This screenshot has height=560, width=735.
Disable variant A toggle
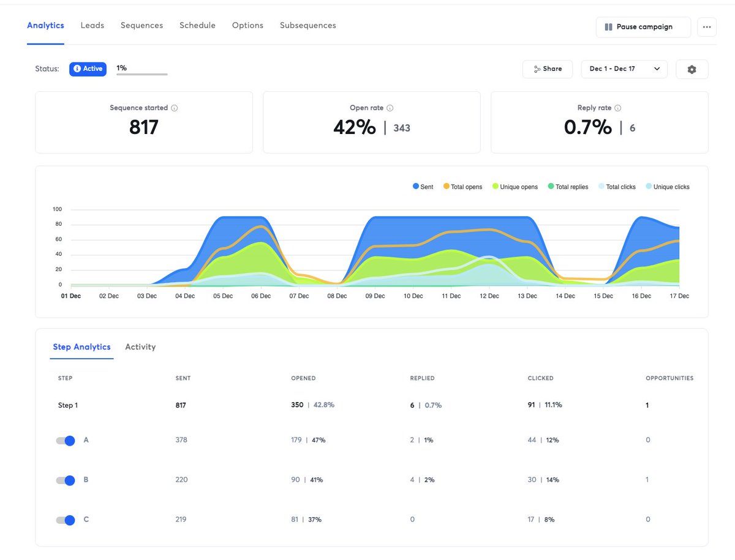pyautogui.click(x=65, y=441)
